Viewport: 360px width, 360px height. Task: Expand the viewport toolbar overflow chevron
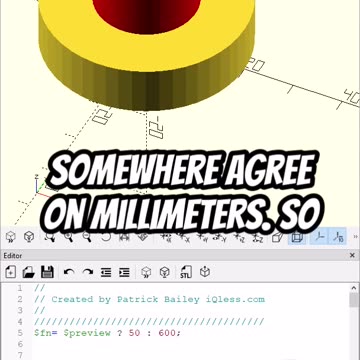(x=355, y=237)
